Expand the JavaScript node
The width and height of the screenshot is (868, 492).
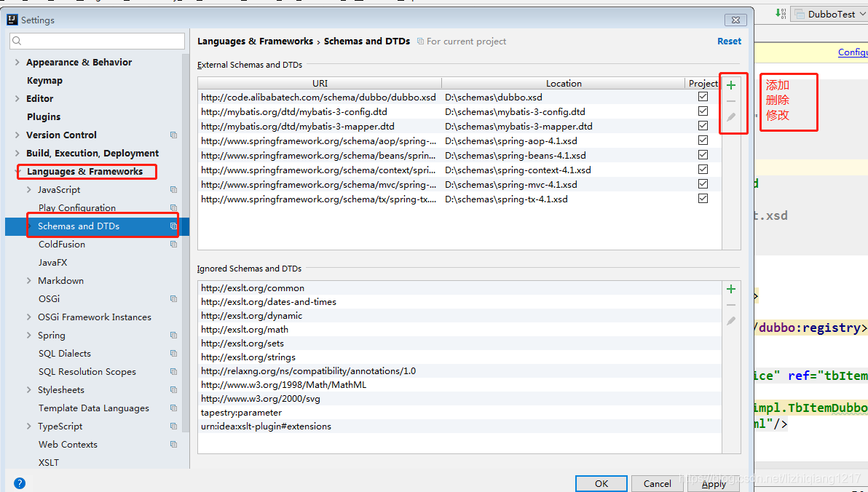29,190
